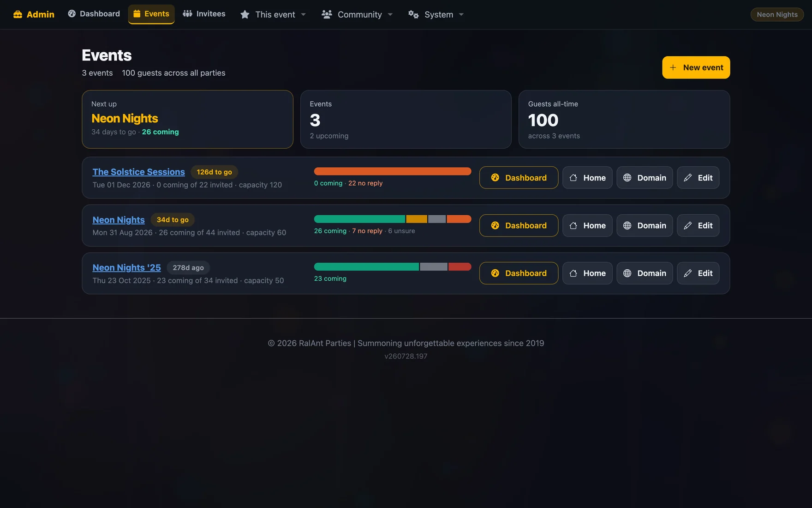The width and height of the screenshot is (812, 508).
Task: Click pencil Edit icon for Neon Nights '25
Action: pyautogui.click(x=687, y=273)
